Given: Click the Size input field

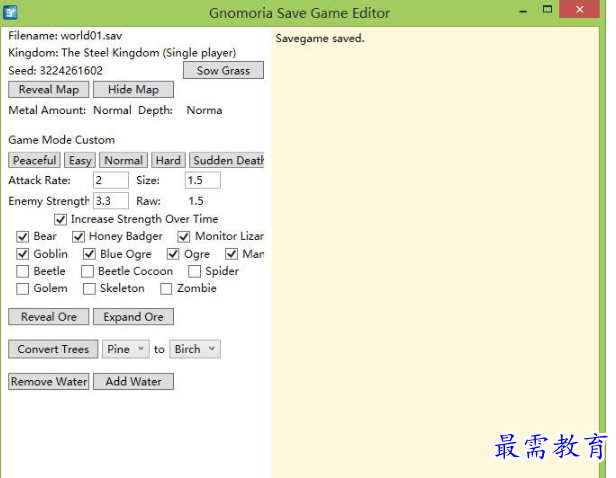Looking at the screenshot, I should click(203, 180).
